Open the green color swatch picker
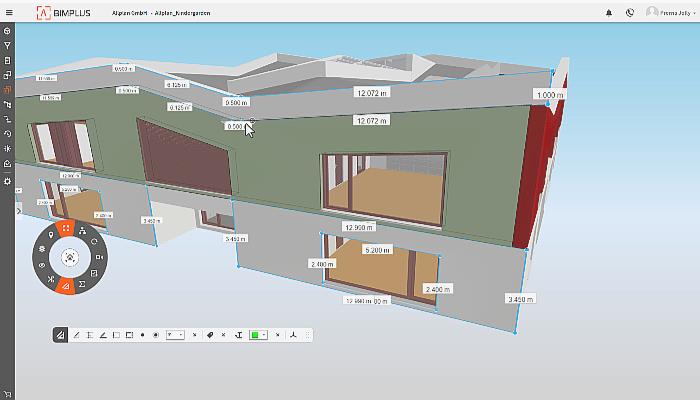Viewport: 700px width, 400px height. tap(258, 334)
